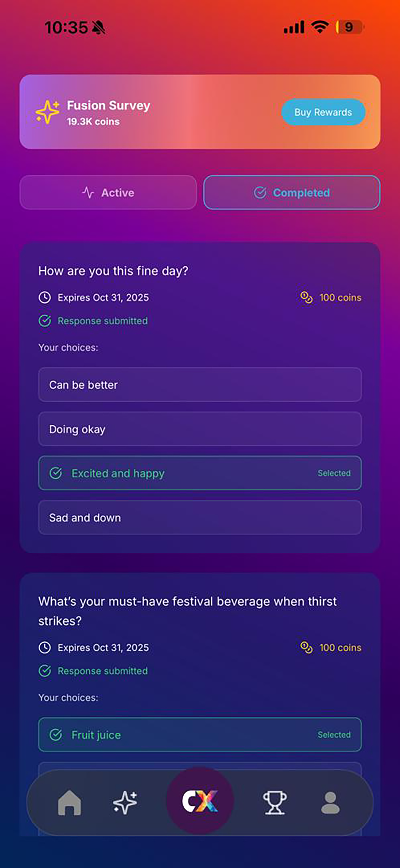
Task: Tap the Buy Rewards button
Action: [x=323, y=112]
